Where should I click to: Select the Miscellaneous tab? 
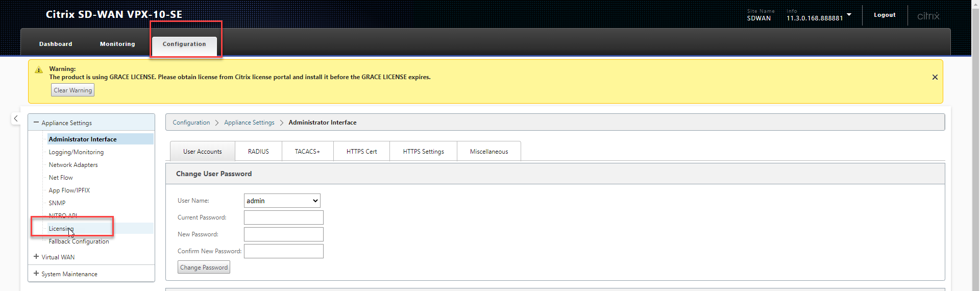coord(488,152)
